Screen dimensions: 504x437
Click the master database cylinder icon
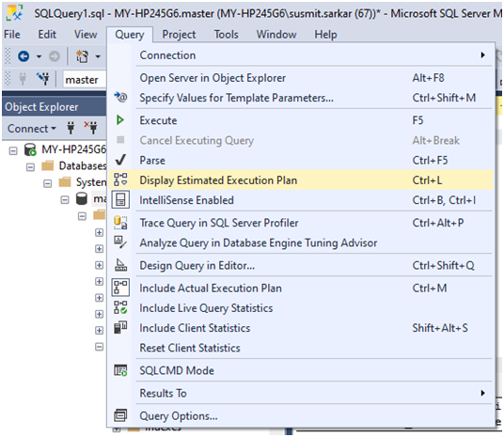81,198
